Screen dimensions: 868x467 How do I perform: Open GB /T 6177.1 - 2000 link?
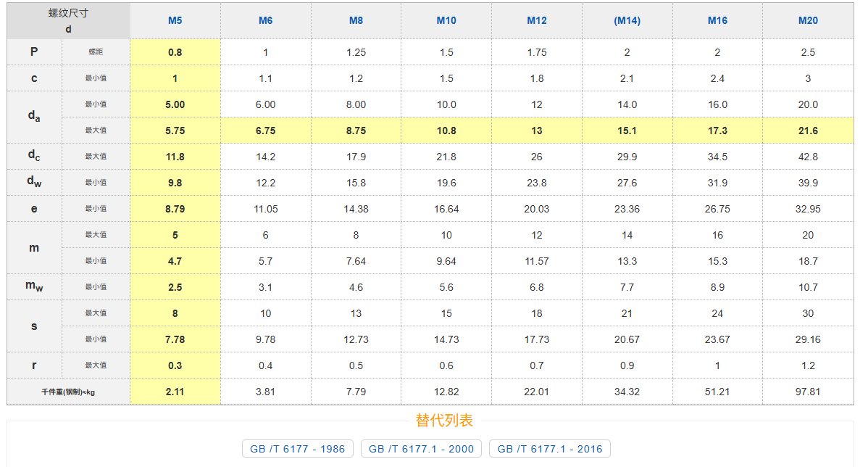click(421, 449)
